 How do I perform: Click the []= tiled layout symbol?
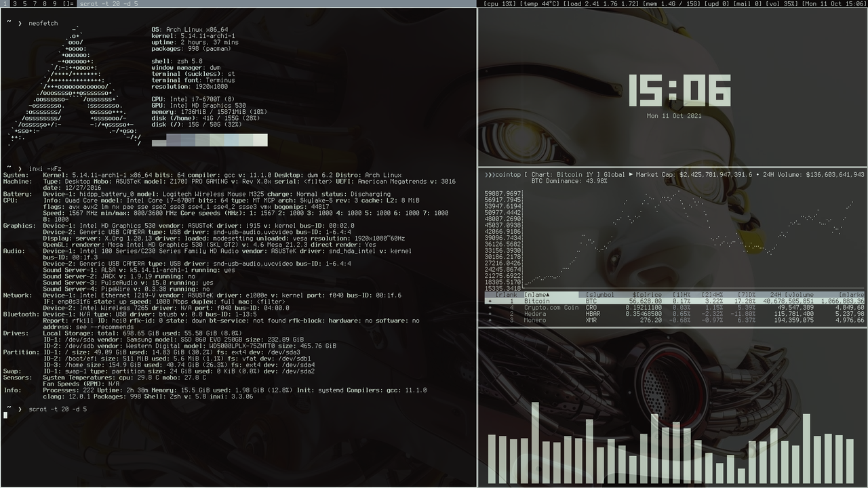pyautogui.click(x=68, y=4)
